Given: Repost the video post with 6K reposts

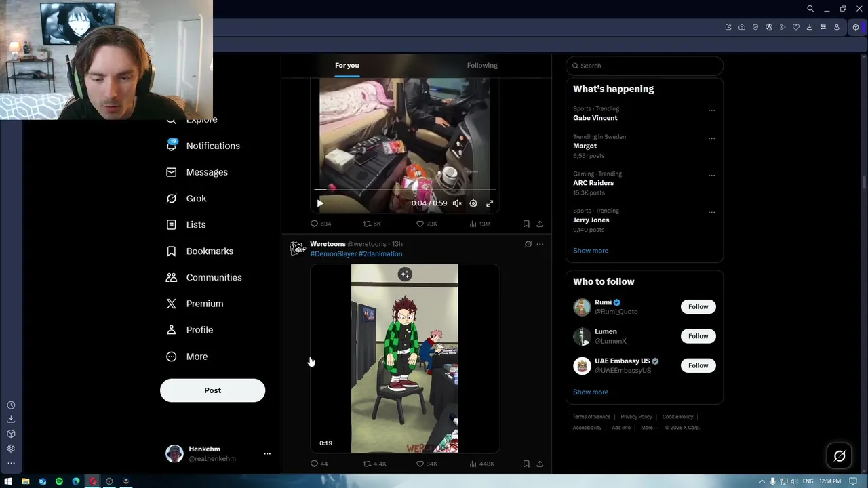Looking at the screenshot, I should [372, 224].
